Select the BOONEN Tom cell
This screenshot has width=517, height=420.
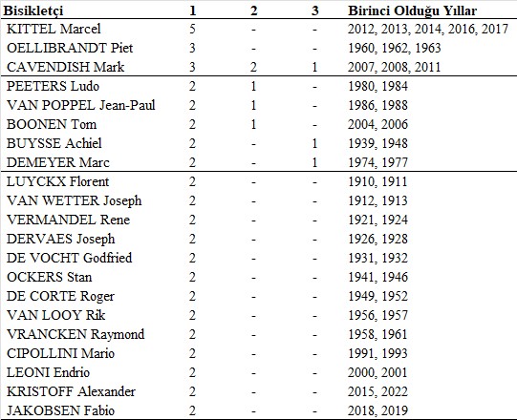coord(52,124)
